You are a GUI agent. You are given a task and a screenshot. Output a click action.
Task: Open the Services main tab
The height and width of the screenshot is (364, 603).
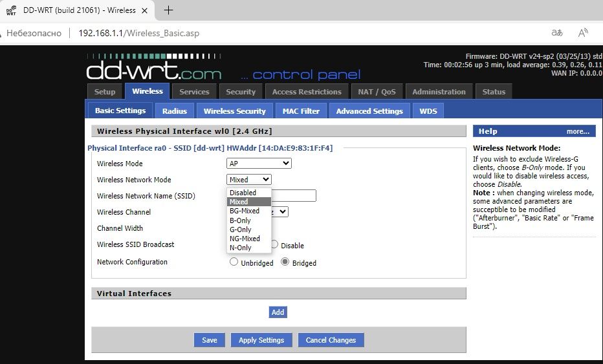pos(194,91)
